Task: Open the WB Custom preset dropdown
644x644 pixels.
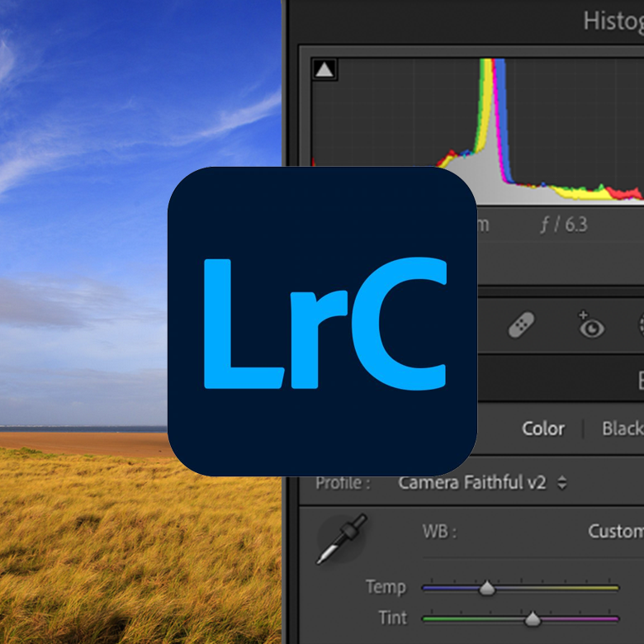Action: pyautogui.click(x=614, y=531)
